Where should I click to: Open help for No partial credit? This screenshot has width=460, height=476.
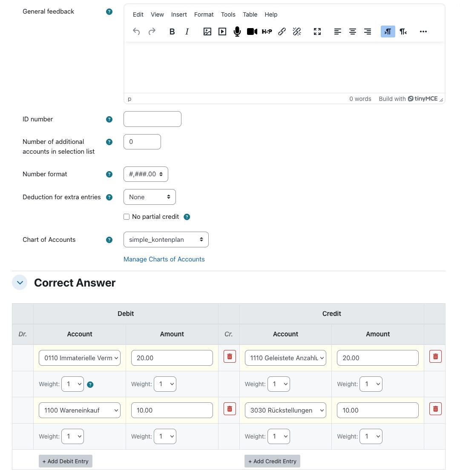click(x=187, y=217)
